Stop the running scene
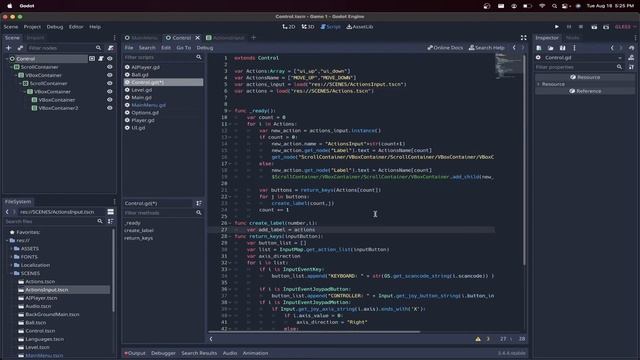Image resolution: width=640 pixels, height=360 pixels. tap(581, 27)
